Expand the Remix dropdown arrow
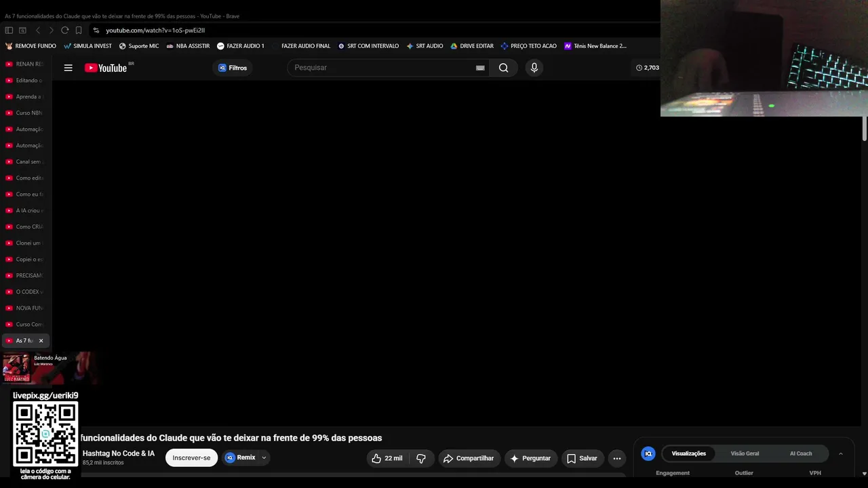The width and height of the screenshot is (868, 488). pyautogui.click(x=264, y=457)
